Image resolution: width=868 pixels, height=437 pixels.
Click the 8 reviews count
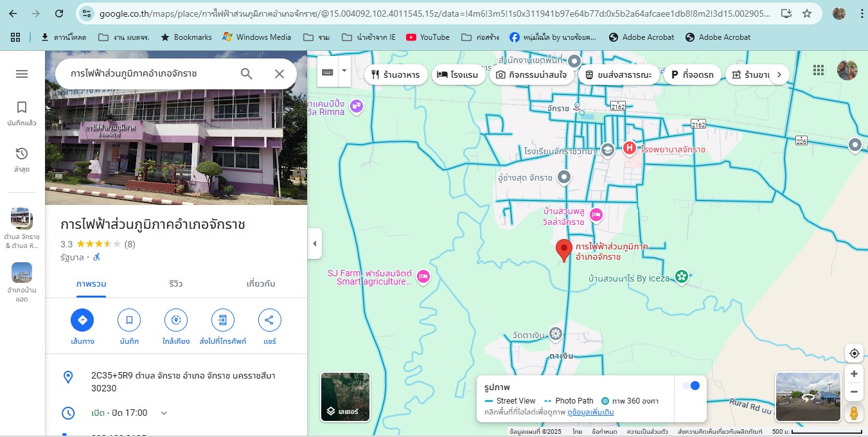(130, 244)
